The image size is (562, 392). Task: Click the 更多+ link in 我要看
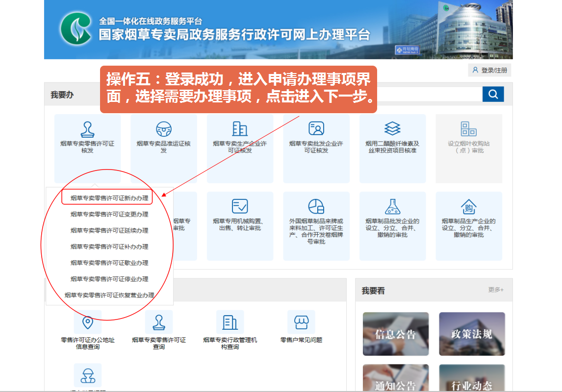(x=496, y=290)
